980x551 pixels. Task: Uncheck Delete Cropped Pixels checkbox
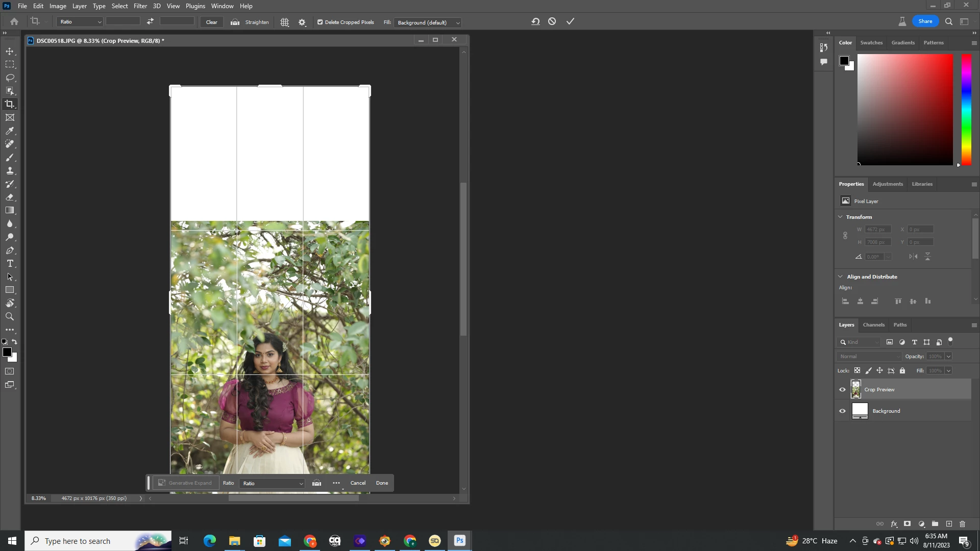320,22
